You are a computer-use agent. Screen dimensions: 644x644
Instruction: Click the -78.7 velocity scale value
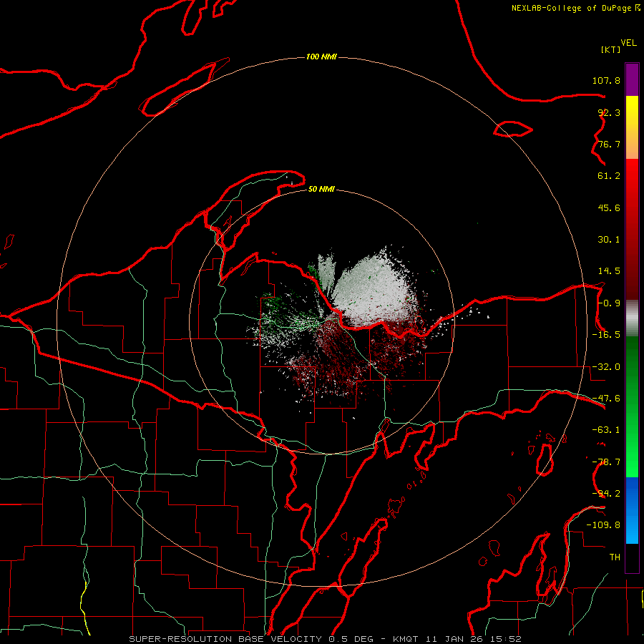(606, 462)
